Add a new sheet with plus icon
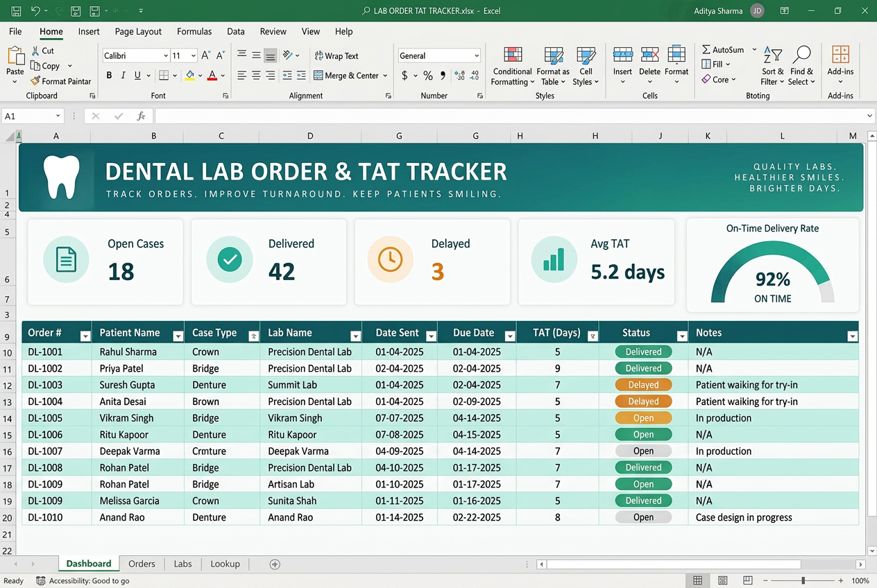This screenshot has height=588, width=877. click(275, 564)
